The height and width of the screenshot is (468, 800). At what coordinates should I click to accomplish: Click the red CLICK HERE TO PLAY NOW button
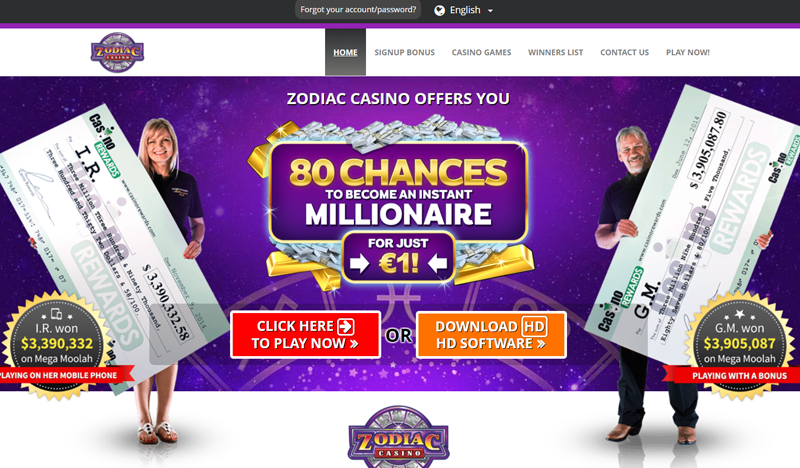point(306,334)
